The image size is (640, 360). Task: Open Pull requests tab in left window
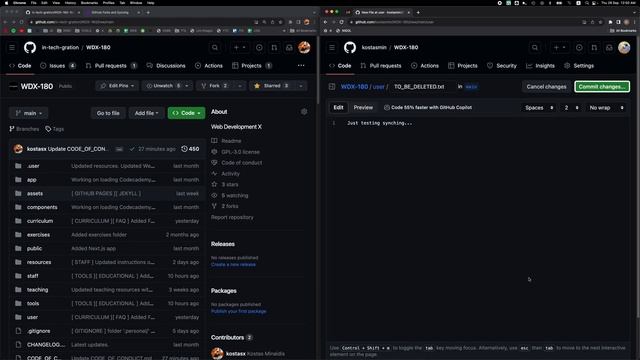pos(111,66)
